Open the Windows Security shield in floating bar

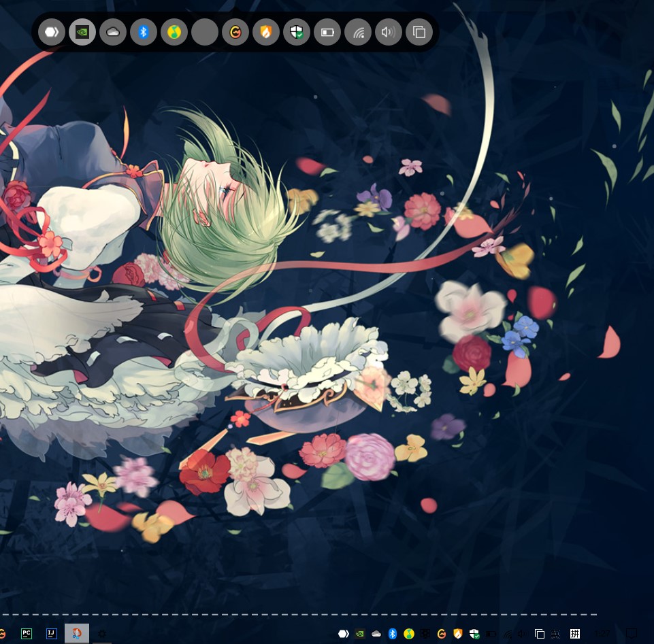[297, 32]
